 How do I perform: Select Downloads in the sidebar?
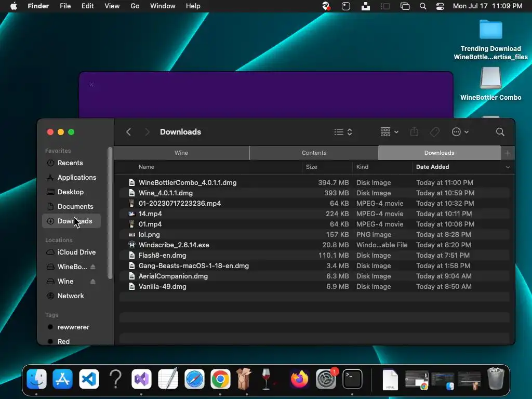pos(71,221)
